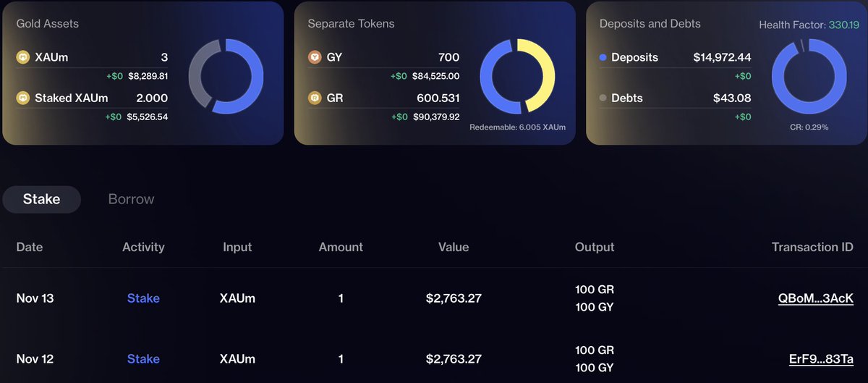The height and width of the screenshot is (383, 868).
Task: Switch to the Borrow tab
Action: click(x=131, y=199)
